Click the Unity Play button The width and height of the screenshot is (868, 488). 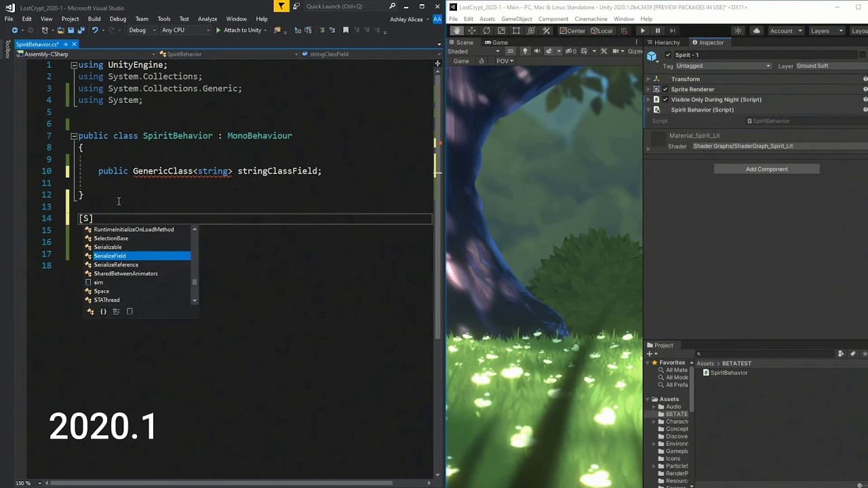642,30
